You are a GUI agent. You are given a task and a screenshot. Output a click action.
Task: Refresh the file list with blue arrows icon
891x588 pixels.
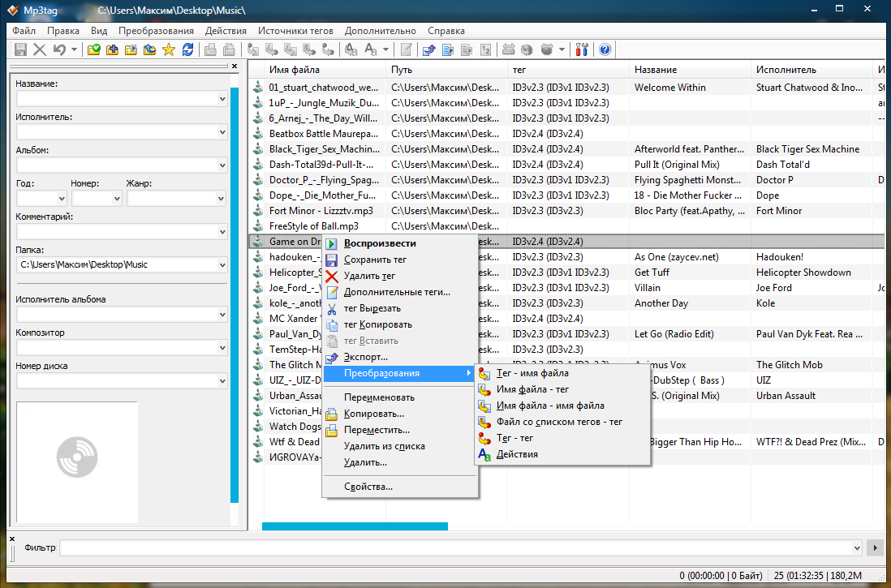187,49
